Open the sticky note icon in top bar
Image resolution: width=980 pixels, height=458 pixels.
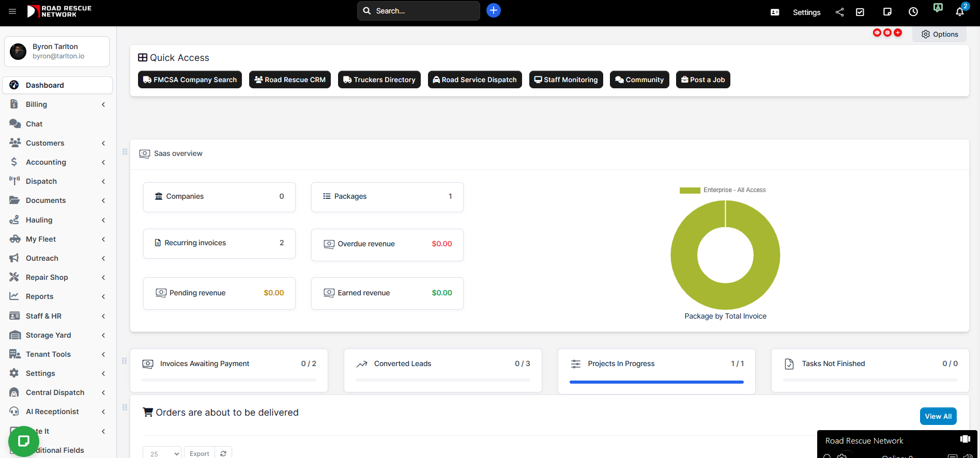[x=887, y=12]
